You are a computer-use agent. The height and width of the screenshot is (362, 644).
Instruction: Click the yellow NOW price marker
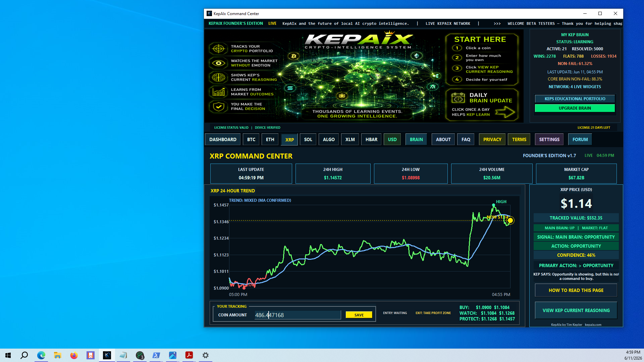[x=510, y=221]
